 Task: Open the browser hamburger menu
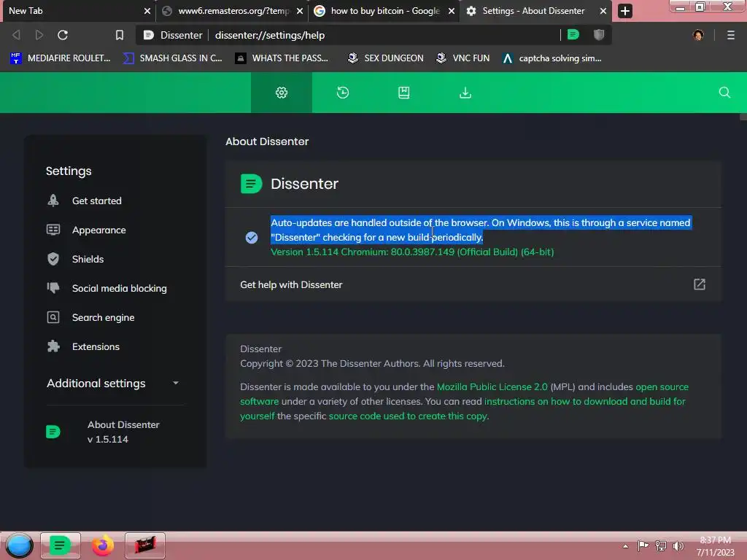click(x=730, y=35)
